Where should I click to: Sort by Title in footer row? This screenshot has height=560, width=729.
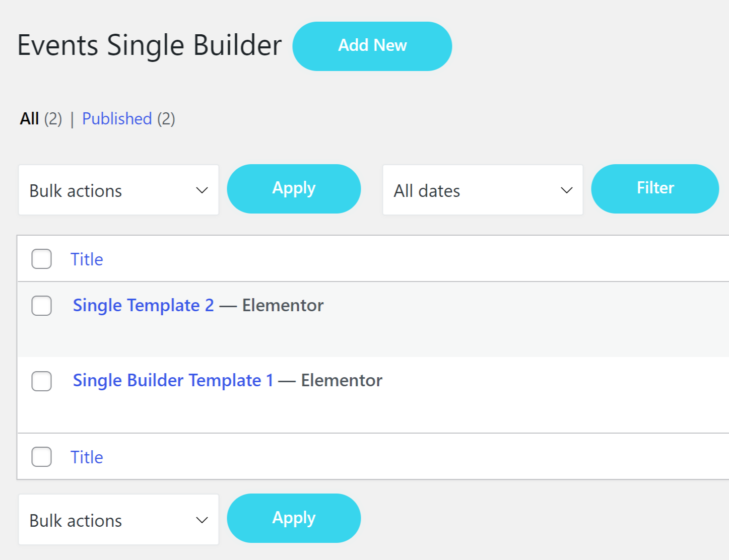[x=87, y=457]
